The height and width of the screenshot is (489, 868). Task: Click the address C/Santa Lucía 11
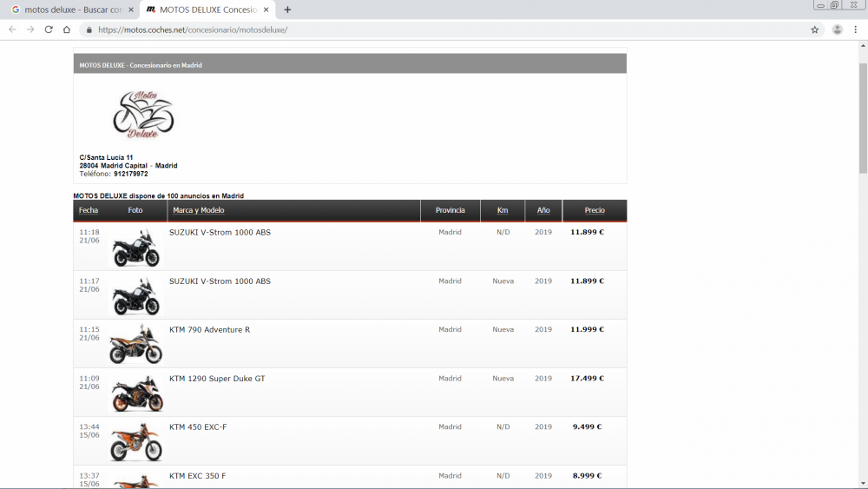pos(106,158)
